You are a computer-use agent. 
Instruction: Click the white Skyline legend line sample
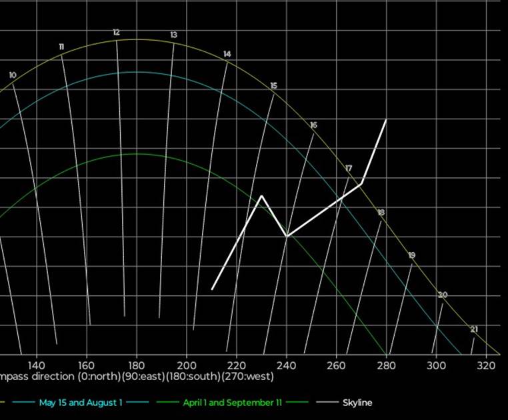click(327, 403)
